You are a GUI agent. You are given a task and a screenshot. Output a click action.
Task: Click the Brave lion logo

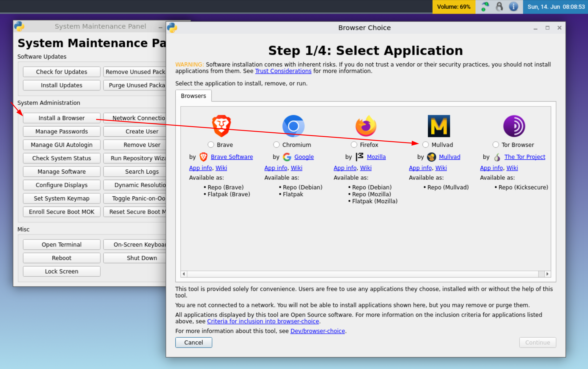coord(221,126)
